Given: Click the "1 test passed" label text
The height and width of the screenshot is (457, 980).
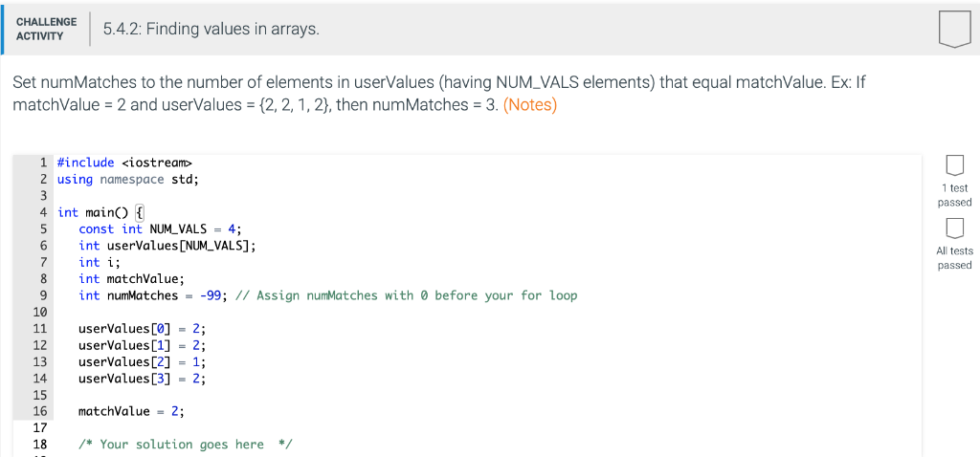Looking at the screenshot, I should point(954,195).
